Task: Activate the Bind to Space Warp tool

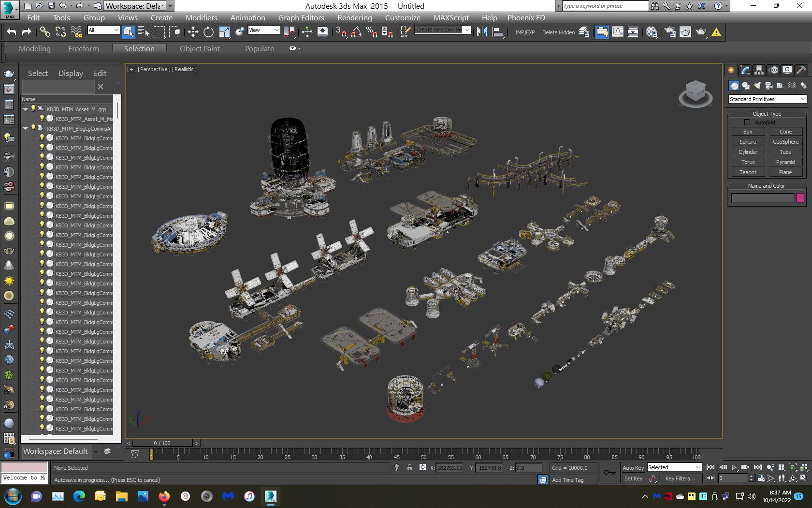Action: (76, 32)
